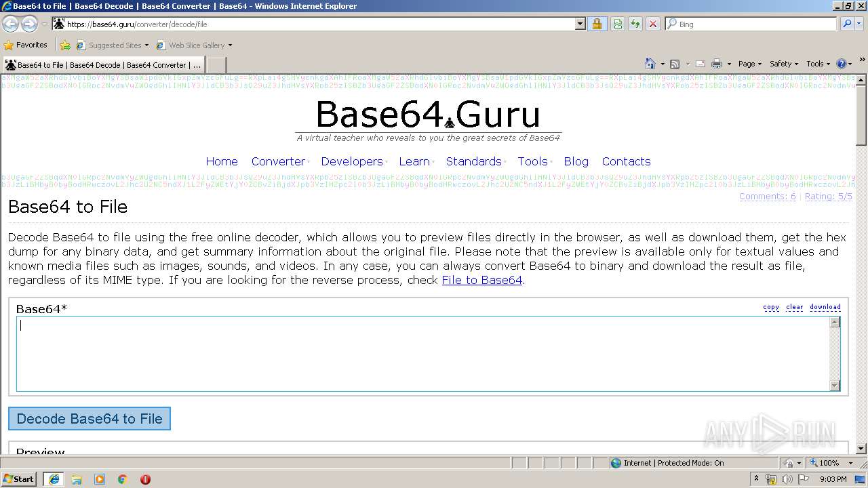Click the Add to Favorites Bar icon
The image size is (868, 488).
click(65, 45)
